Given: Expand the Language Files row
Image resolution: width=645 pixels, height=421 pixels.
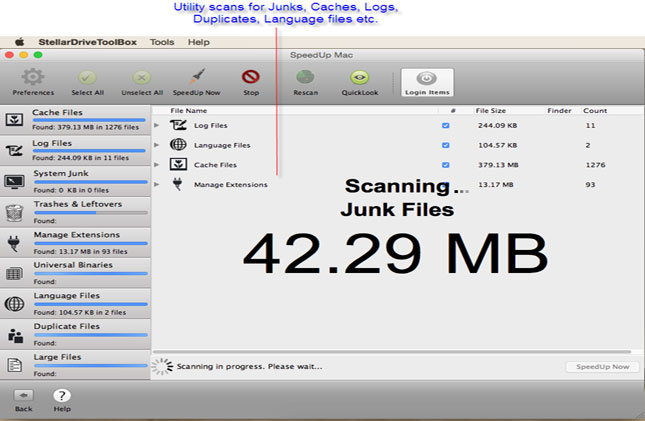Looking at the screenshot, I should (x=156, y=145).
